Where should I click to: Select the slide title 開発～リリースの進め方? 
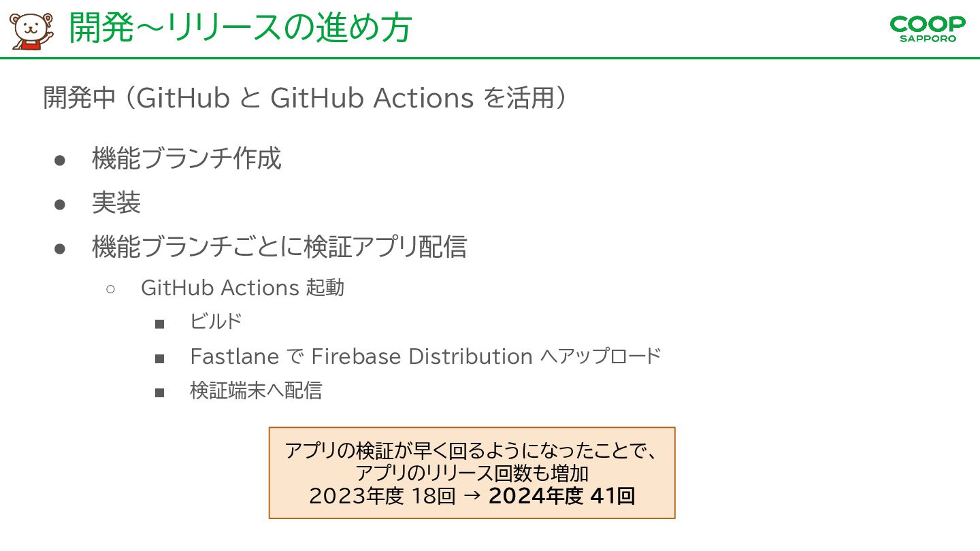point(240,29)
